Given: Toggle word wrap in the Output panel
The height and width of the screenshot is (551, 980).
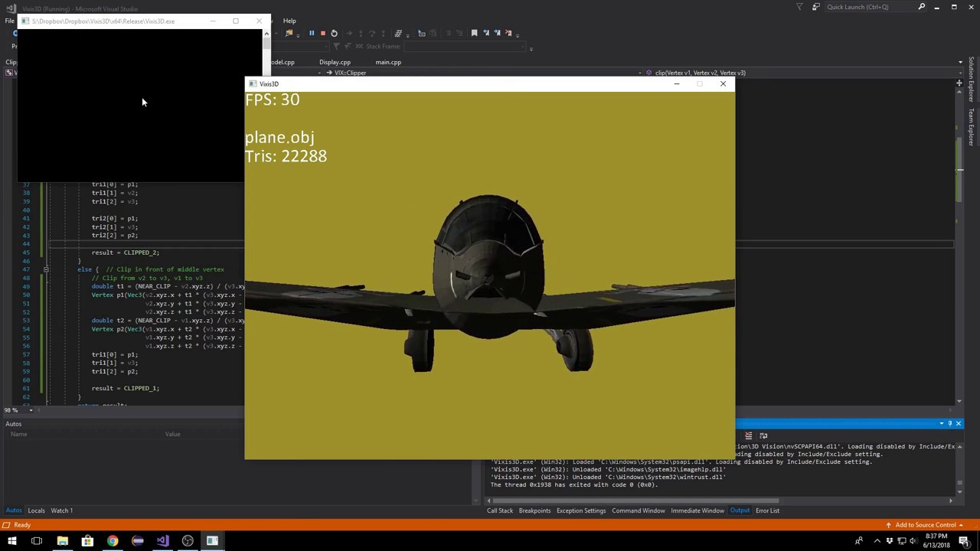Looking at the screenshot, I should 763,435.
